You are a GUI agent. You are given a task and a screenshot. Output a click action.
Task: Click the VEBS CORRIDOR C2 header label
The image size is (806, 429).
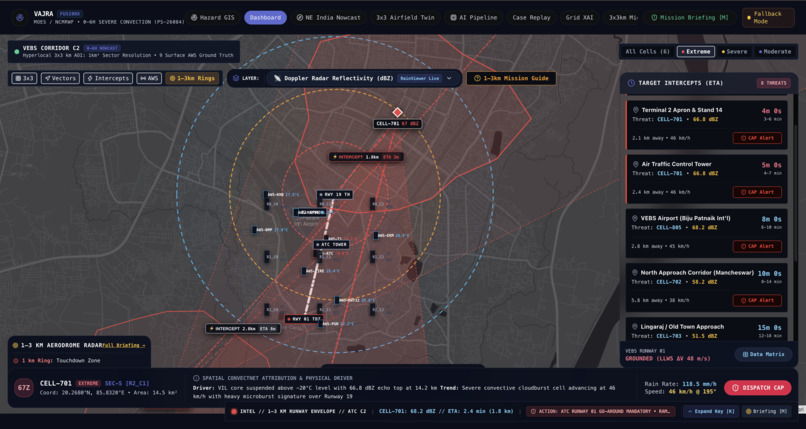[52, 48]
